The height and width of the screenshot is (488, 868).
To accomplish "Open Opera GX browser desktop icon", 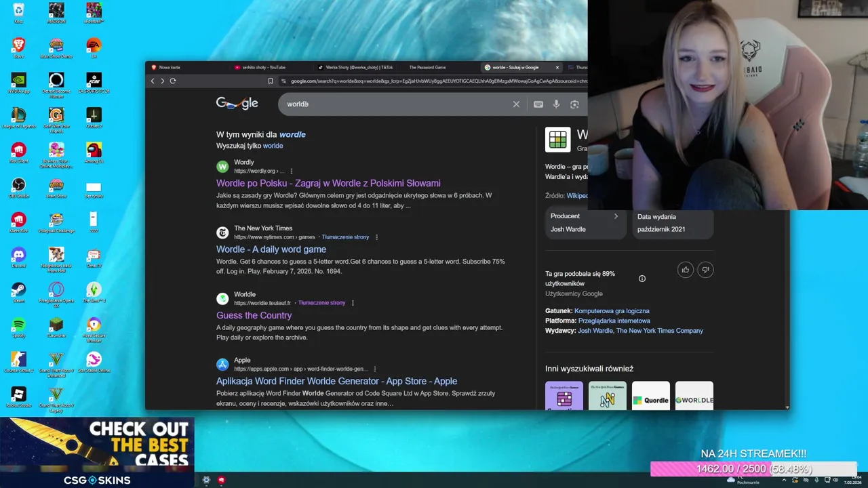I will 56,295.
